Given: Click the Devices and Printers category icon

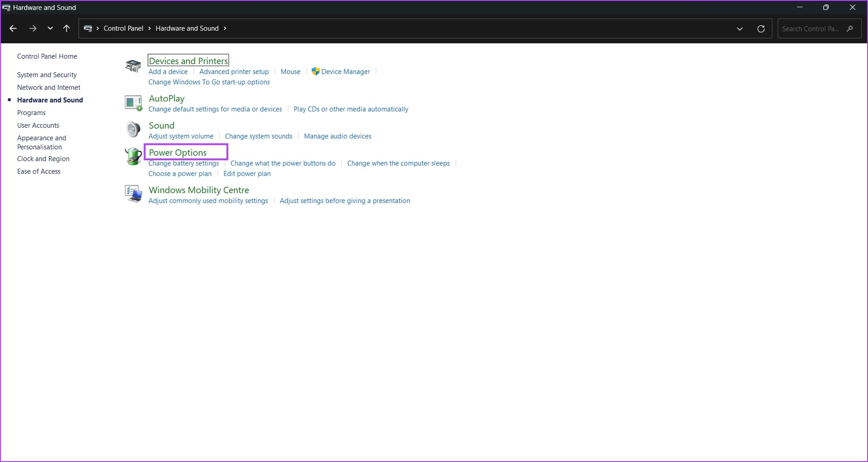Looking at the screenshot, I should pos(133,66).
